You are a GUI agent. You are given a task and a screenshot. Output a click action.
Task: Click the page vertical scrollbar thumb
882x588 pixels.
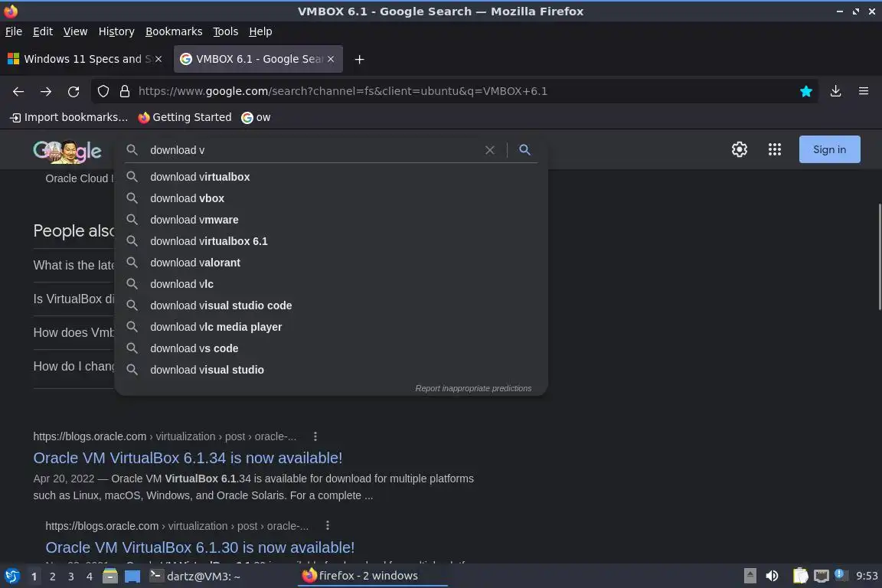[x=879, y=256]
